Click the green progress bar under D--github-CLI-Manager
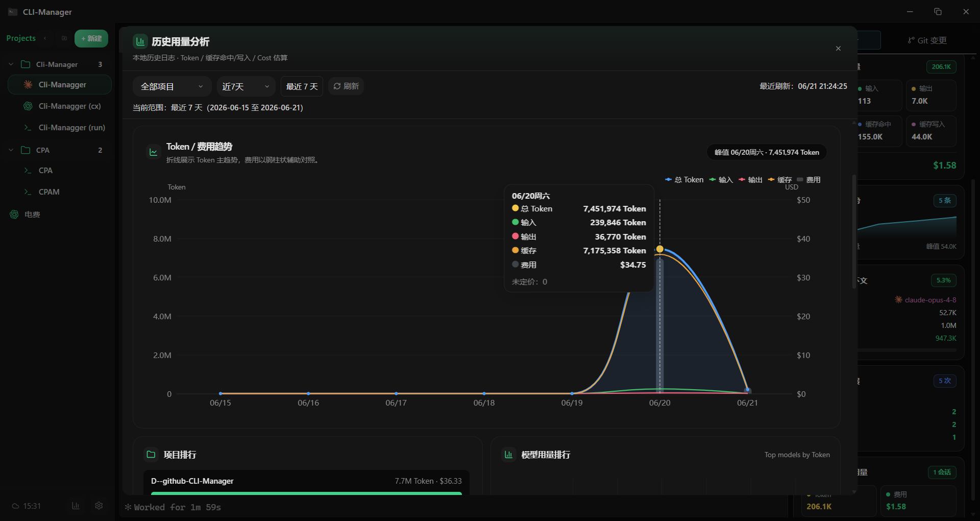 click(306, 493)
